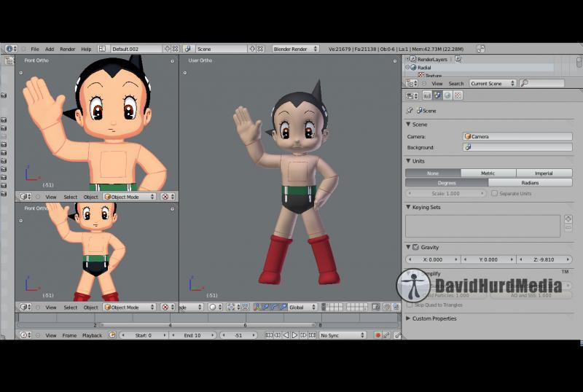Screen dimensions: 583x392
Task: Toggle automatic keyframe record button
Action: [377, 335]
